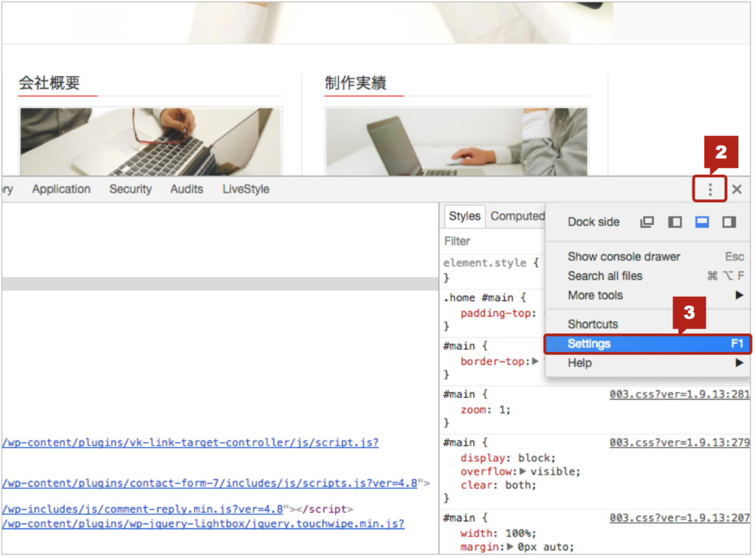Switch to the Styles pane tab
This screenshot has width=756, height=558.
[x=464, y=216]
